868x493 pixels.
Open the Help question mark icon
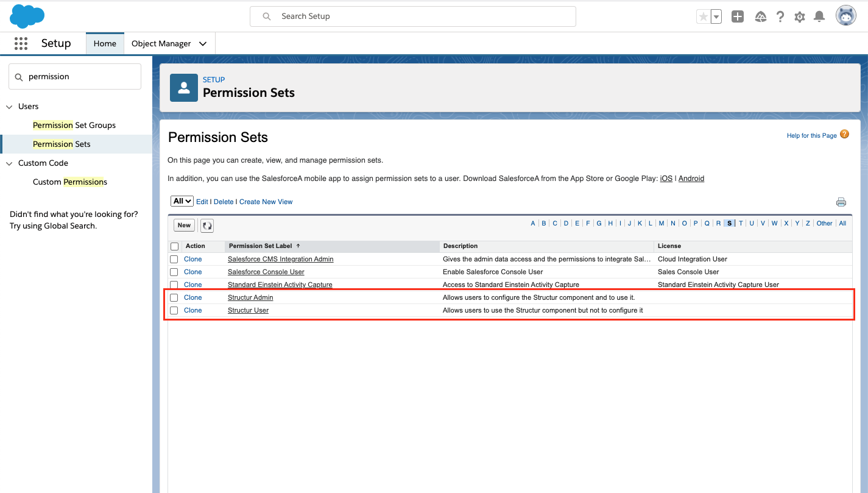pos(780,17)
